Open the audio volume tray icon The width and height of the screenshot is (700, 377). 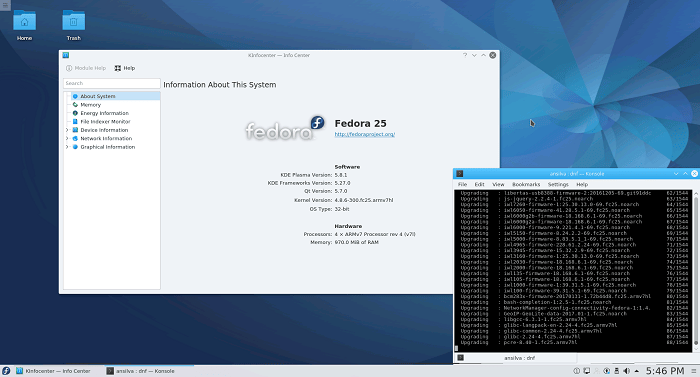(626, 371)
